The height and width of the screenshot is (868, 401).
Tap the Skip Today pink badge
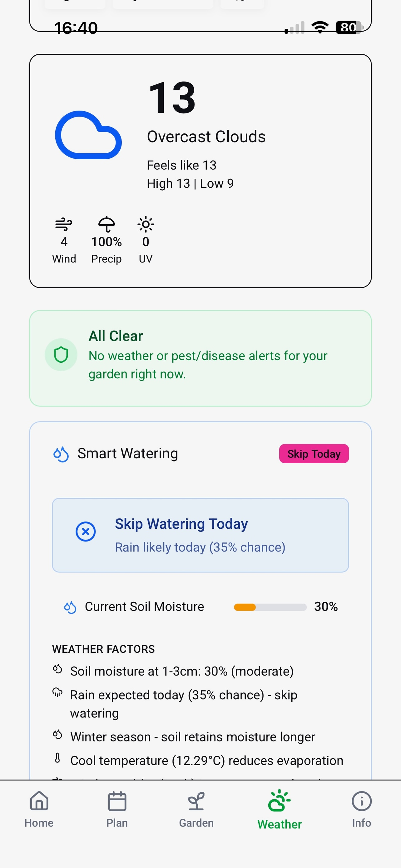(314, 454)
